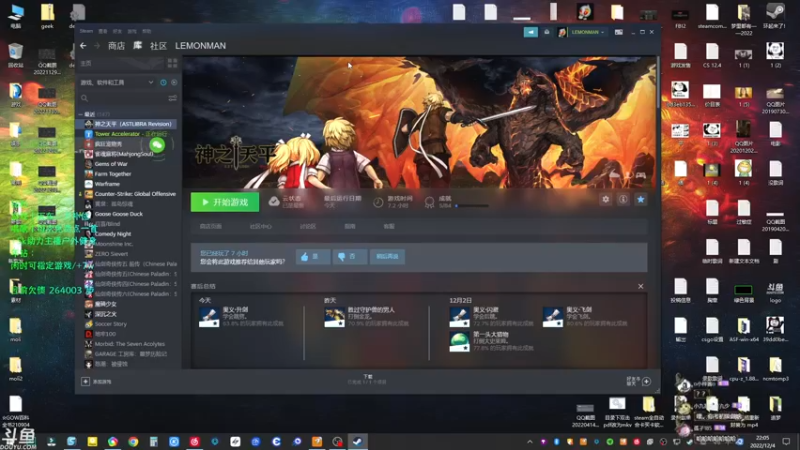Viewport: 800px width, 450px height.
Task: Click the Steam announcements teal icon
Action: click(531, 32)
